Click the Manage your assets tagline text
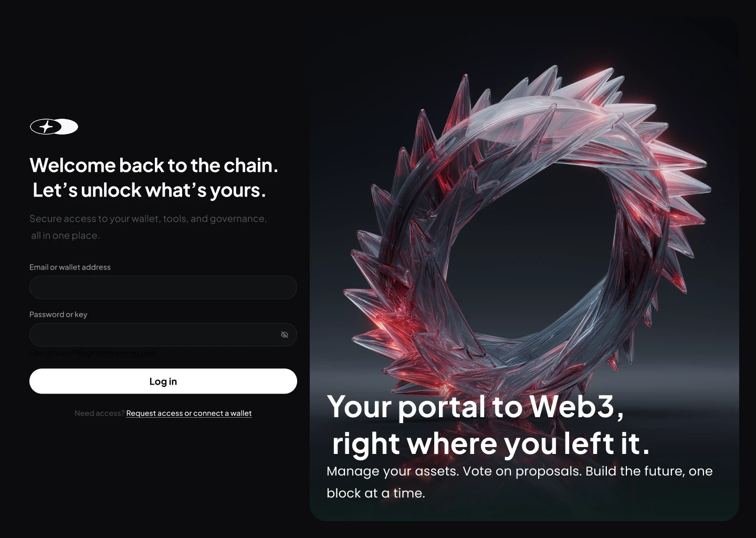 [x=520, y=482]
